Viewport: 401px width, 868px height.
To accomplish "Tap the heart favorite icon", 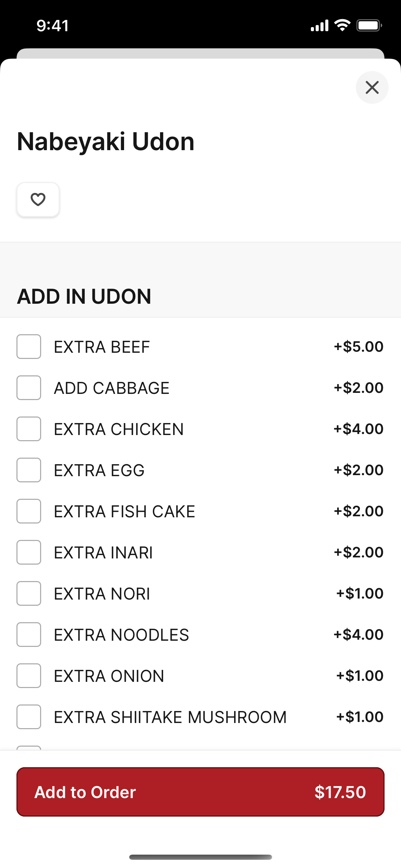I will click(x=38, y=200).
